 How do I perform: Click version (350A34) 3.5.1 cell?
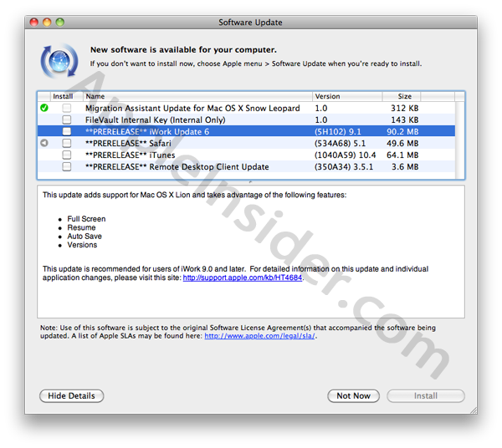(344, 167)
